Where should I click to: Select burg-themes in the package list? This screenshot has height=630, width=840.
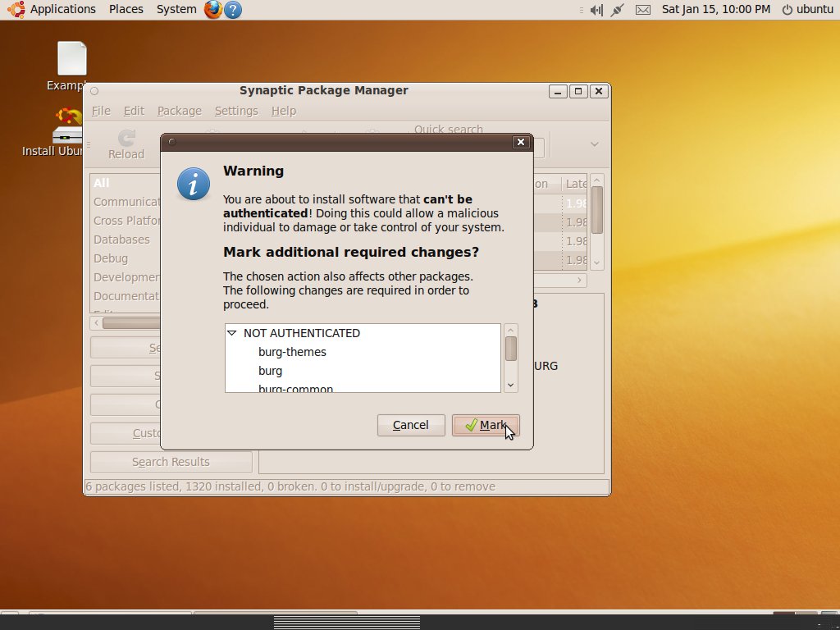pyautogui.click(x=292, y=352)
